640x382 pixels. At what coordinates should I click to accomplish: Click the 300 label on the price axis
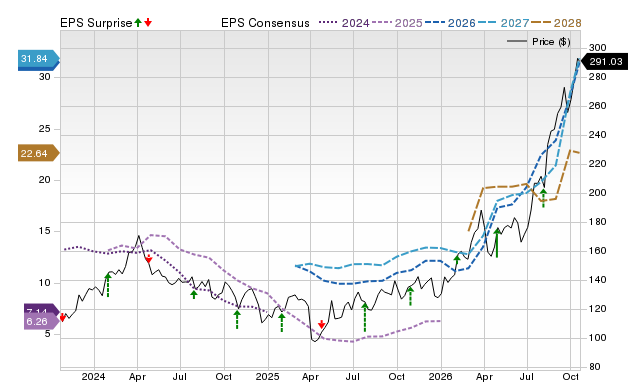tap(597, 48)
